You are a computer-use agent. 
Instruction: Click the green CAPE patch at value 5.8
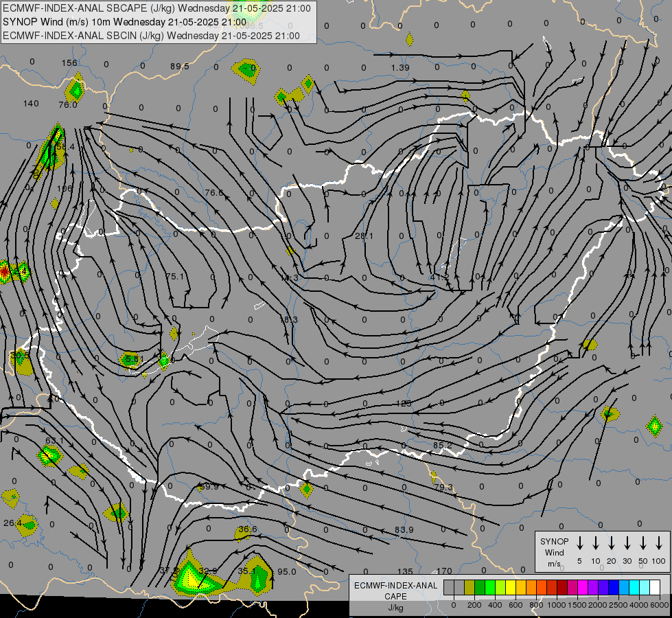click(130, 359)
